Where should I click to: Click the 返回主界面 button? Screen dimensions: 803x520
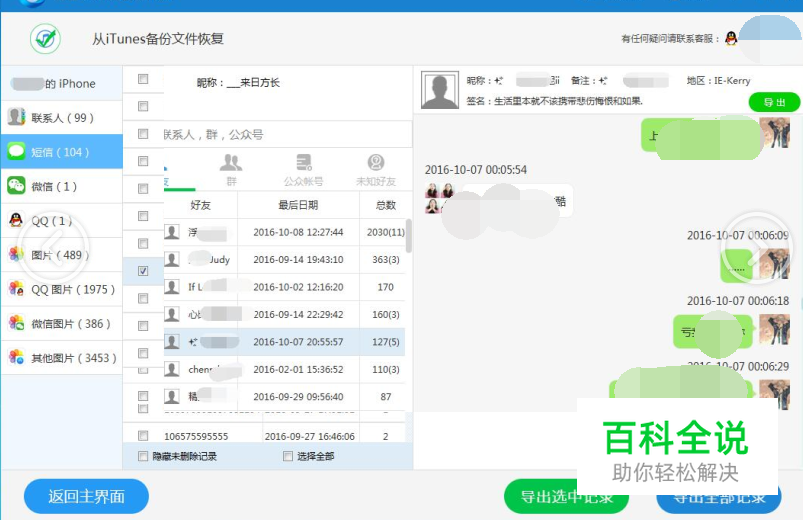click(x=86, y=496)
